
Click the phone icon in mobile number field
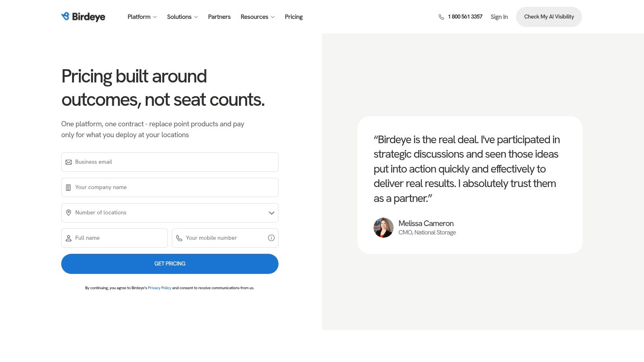pos(179,238)
